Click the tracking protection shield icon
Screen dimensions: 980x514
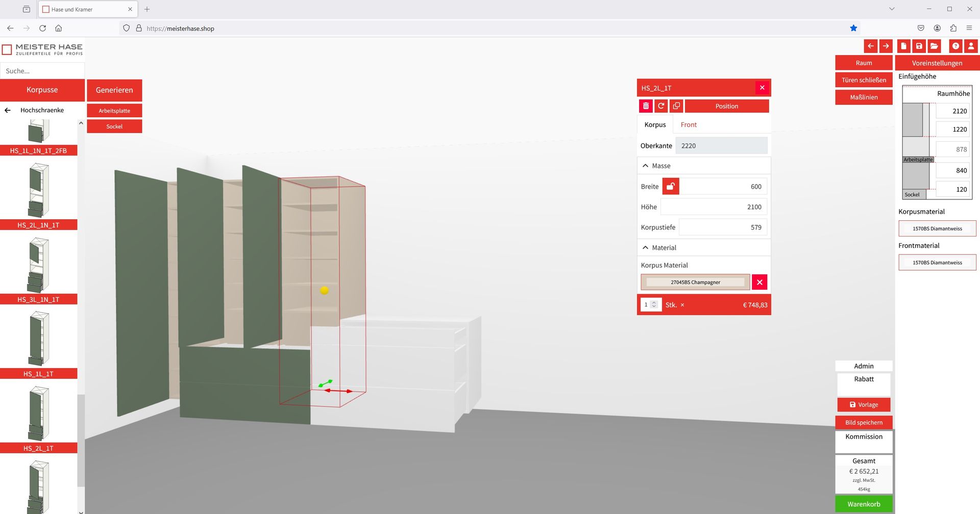point(127,29)
